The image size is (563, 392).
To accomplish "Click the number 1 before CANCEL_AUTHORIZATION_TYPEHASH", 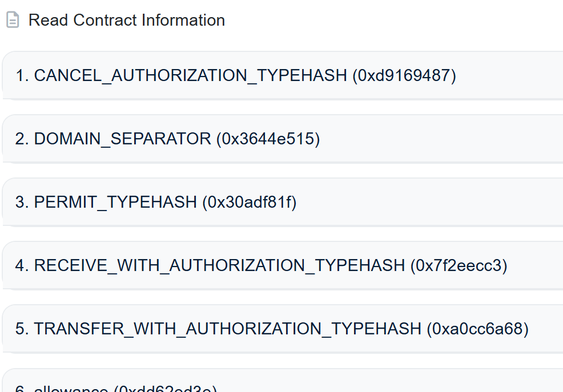I will [x=21, y=75].
